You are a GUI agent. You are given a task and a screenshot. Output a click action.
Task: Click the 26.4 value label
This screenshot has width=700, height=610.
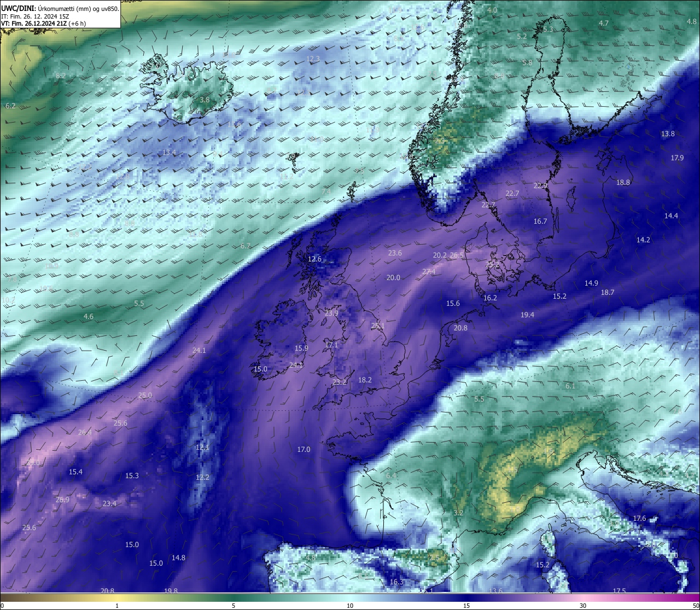pyautogui.click(x=85, y=433)
